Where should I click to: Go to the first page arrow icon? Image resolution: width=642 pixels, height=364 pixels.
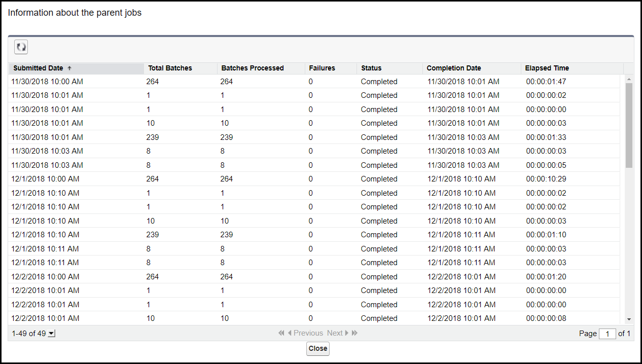point(281,333)
